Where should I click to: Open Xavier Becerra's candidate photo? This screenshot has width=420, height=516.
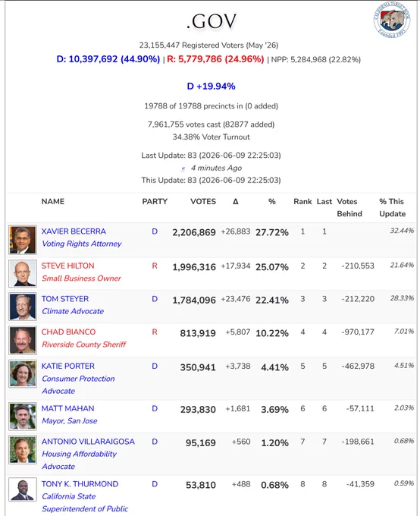coord(23,240)
